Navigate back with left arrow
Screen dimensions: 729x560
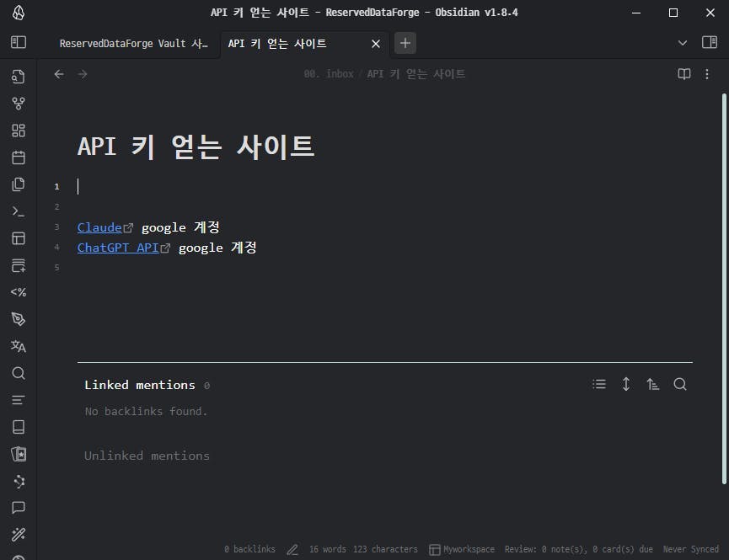59,74
